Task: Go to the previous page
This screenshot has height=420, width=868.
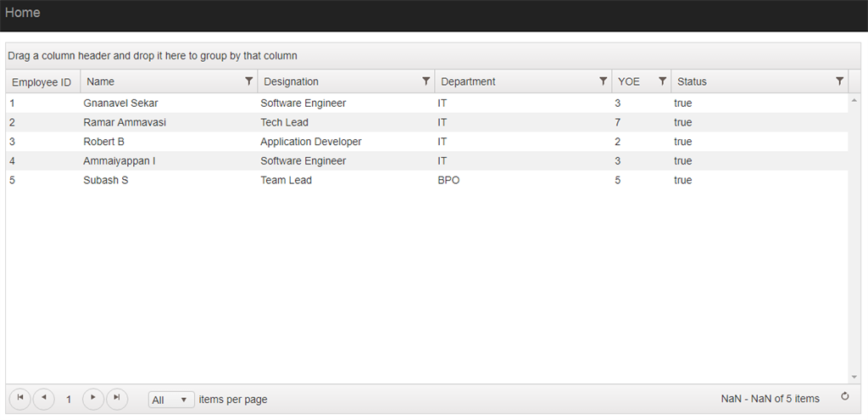Action: 43,398
